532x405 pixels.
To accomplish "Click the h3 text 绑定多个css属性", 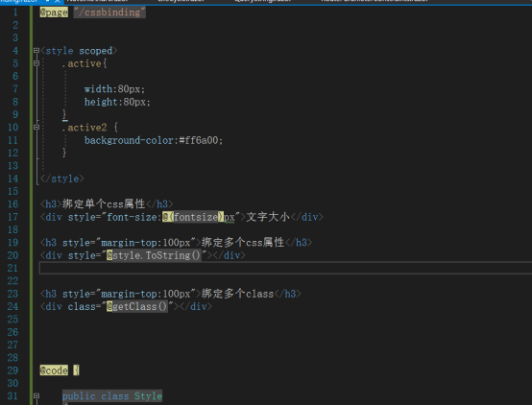I will click(243, 242).
